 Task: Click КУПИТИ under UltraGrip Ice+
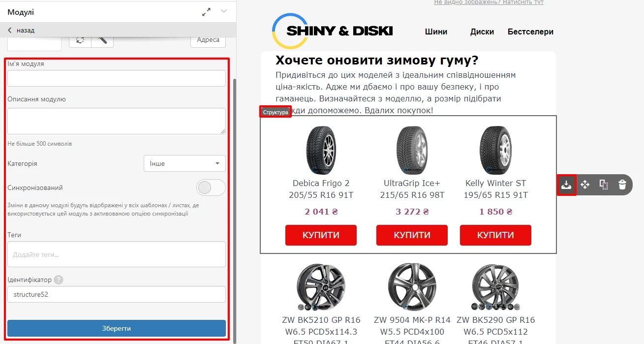412,235
